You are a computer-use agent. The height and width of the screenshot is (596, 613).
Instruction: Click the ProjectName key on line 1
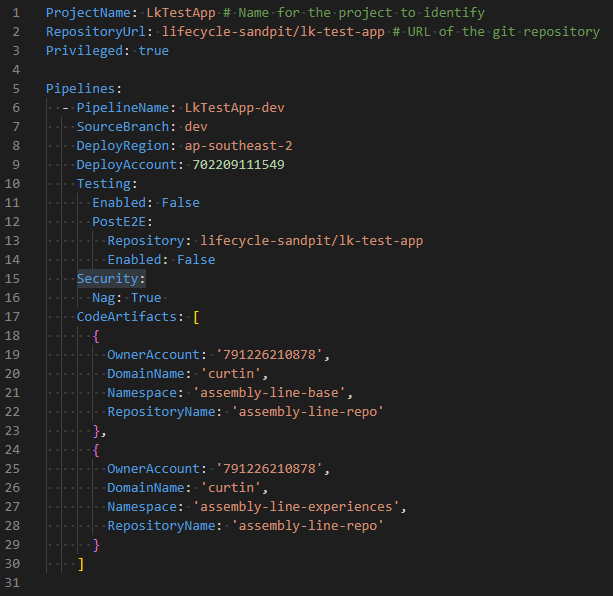coord(88,13)
